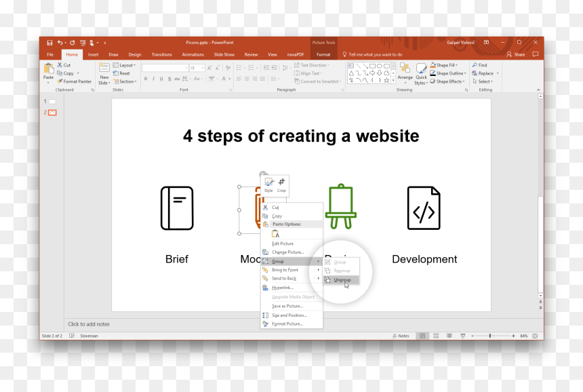This screenshot has height=392, width=583.
Task: Switch to Reading View icon in status bar
Action: point(449,336)
